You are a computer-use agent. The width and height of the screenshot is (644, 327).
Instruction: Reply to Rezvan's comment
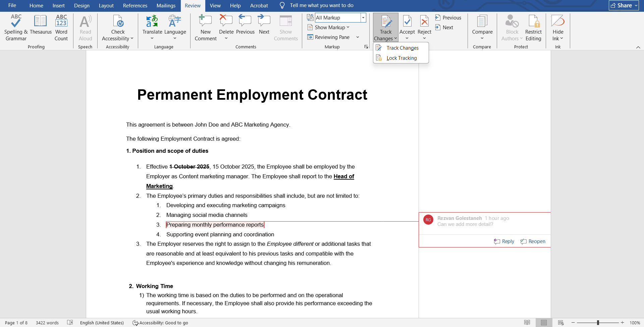[x=504, y=241]
